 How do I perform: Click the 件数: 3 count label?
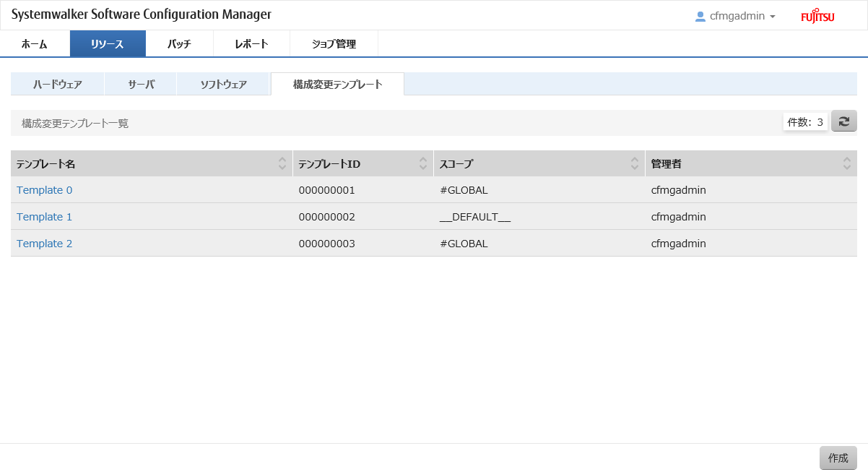click(805, 122)
